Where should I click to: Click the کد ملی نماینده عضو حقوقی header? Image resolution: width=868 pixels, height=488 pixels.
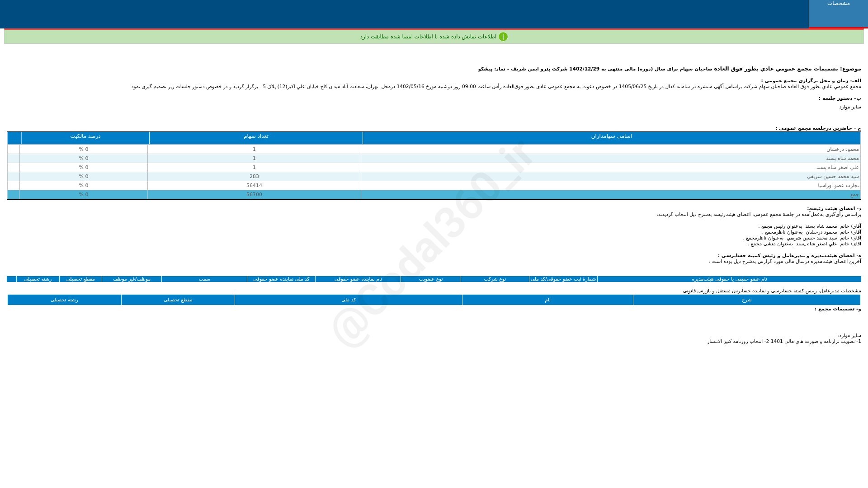(x=281, y=279)
